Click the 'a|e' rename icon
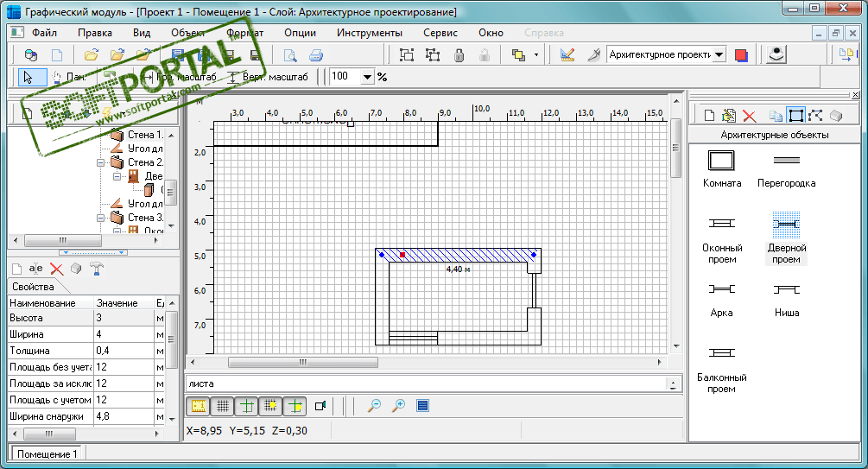 pyautogui.click(x=36, y=269)
